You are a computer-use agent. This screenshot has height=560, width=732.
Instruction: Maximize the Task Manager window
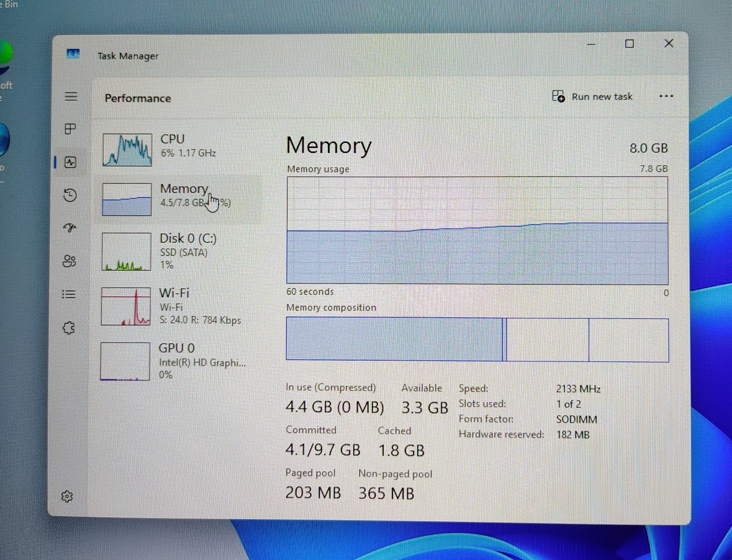coord(630,44)
